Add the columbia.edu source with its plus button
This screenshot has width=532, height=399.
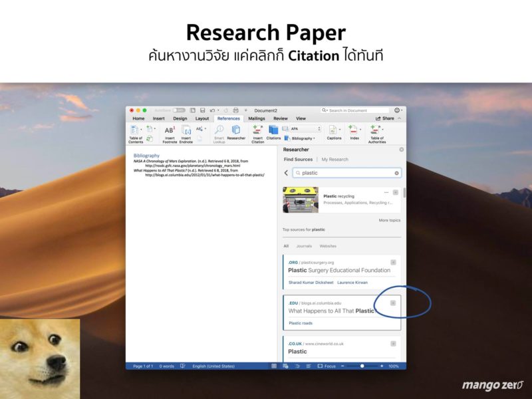click(393, 303)
